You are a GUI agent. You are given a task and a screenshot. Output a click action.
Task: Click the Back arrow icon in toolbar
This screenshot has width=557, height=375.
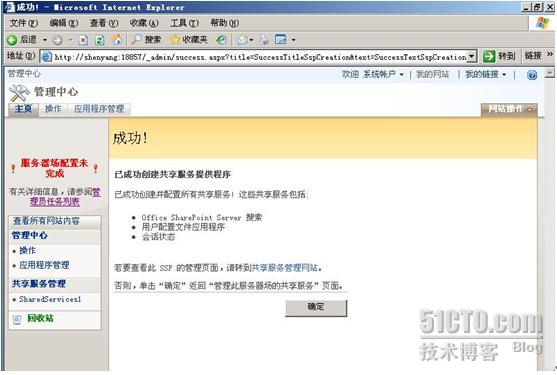[x=12, y=40]
